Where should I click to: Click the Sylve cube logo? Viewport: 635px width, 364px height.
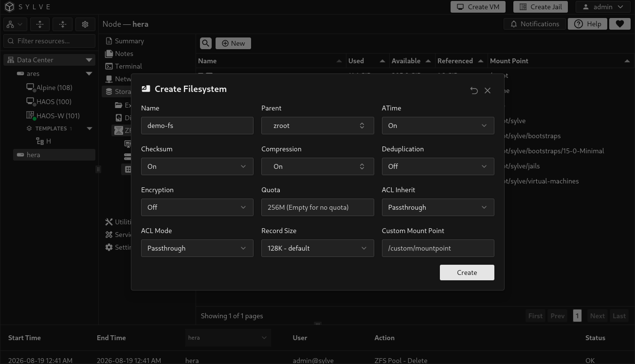point(10,7)
